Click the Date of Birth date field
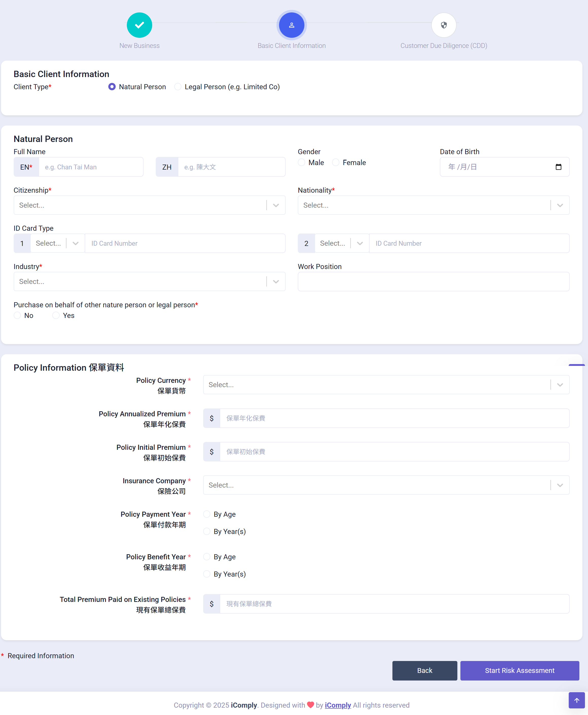This screenshot has height=715, width=588. [504, 167]
